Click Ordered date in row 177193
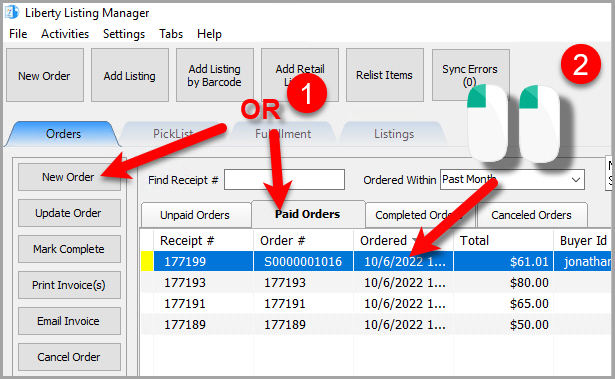 point(403,282)
